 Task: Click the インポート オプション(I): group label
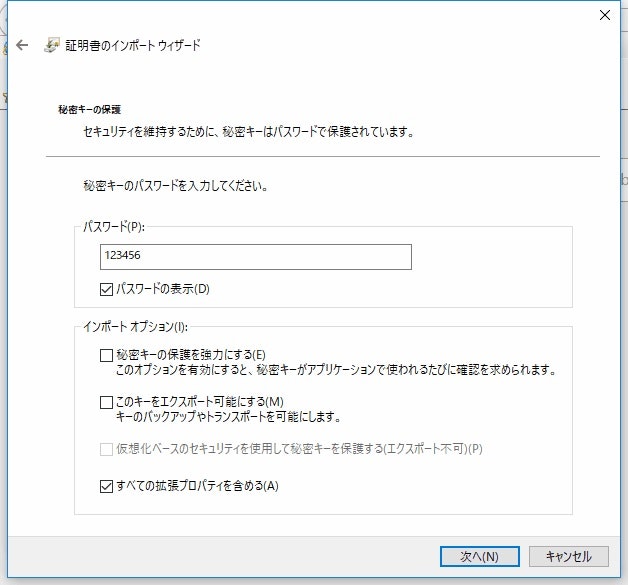coord(135,327)
